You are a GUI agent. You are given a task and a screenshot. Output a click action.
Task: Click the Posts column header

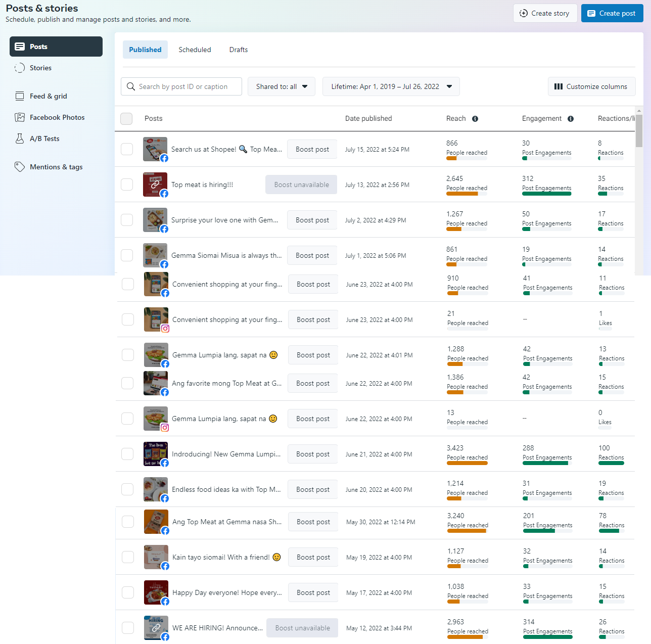click(154, 118)
